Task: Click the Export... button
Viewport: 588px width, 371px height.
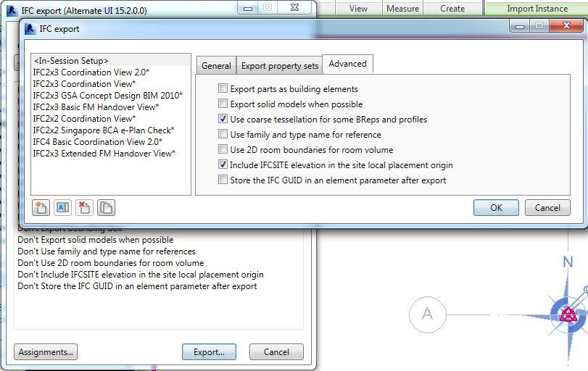Action: [x=209, y=352]
